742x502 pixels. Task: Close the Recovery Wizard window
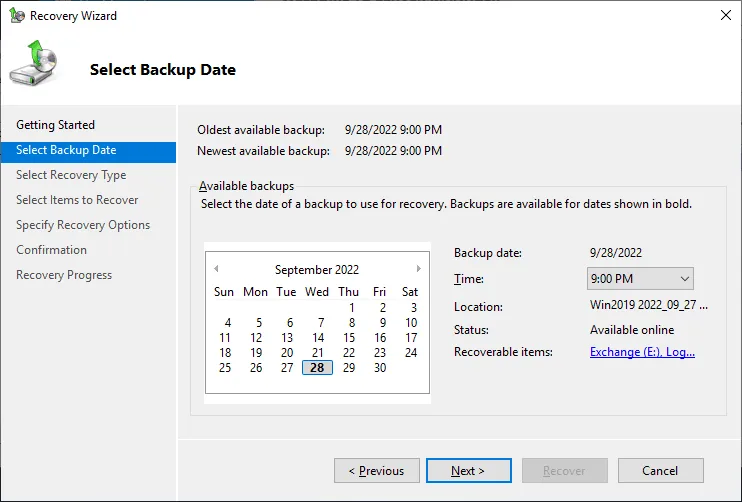(x=724, y=16)
